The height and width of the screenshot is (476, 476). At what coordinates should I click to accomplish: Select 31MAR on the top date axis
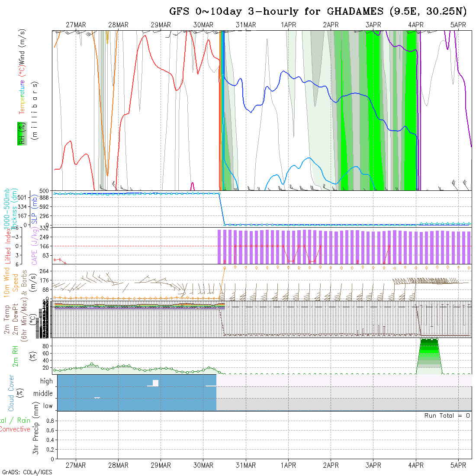coord(246,25)
